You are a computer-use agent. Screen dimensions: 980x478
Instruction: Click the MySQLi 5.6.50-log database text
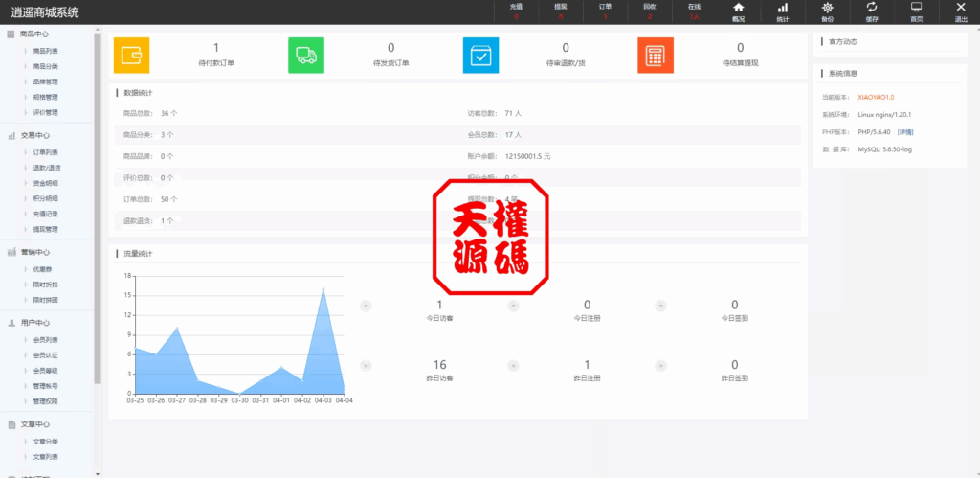click(x=885, y=149)
